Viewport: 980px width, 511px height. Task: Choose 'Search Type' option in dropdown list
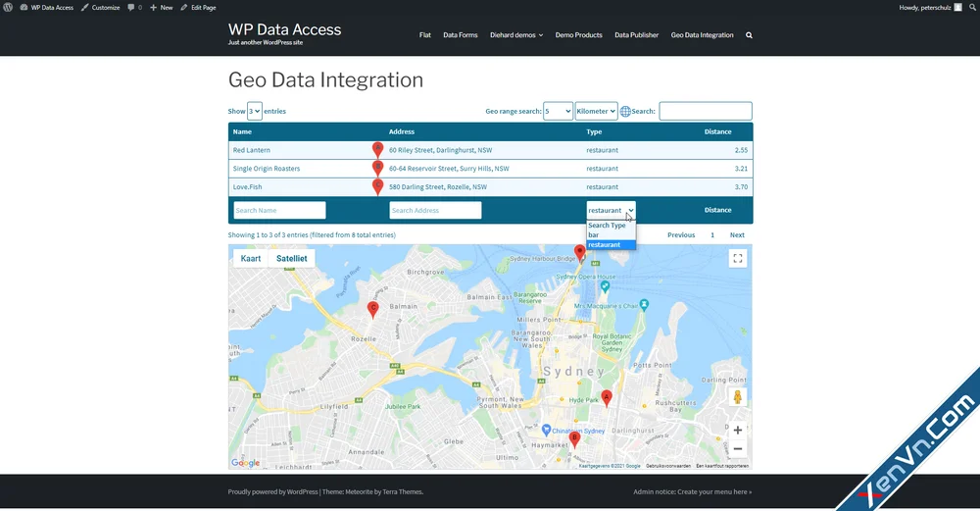point(612,226)
